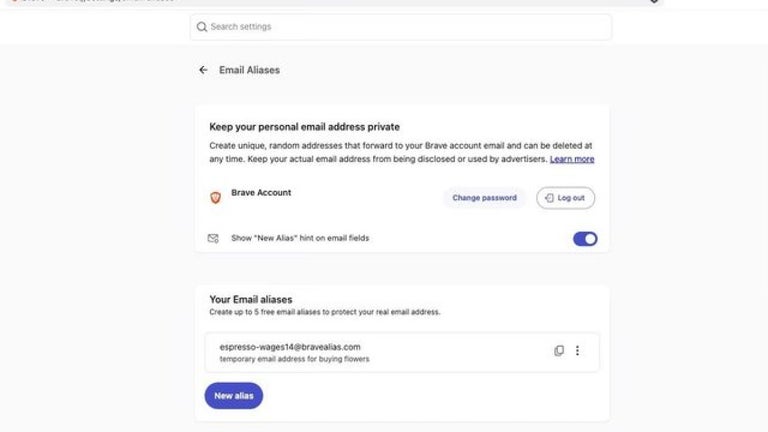Disable the Show "New Alias" hint toggle

[x=585, y=239]
